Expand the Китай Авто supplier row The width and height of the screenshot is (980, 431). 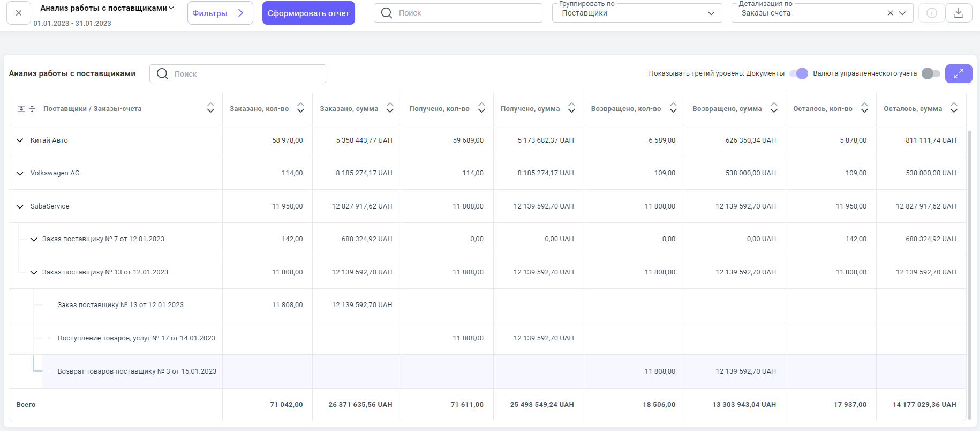(x=20, y=140)
